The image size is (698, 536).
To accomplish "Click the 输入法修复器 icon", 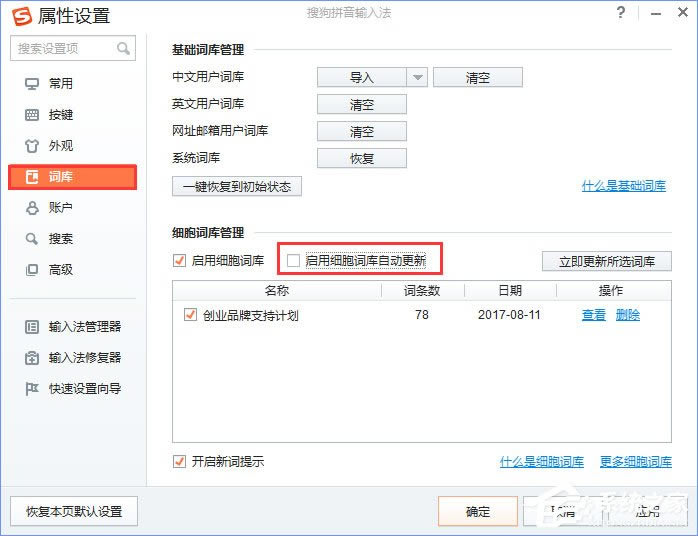I will (x=31, y=358).
